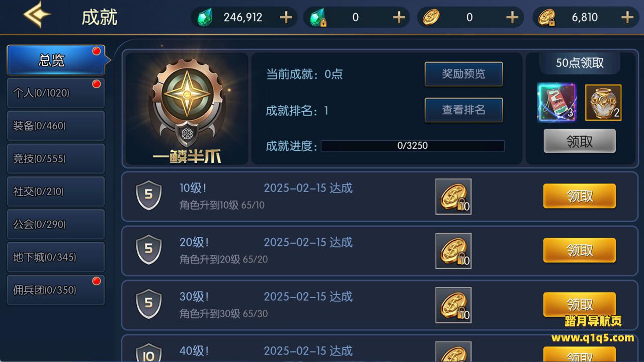Add locked diamonds with the plus icon
The image size is (644, 362).
tap(398, 18)
